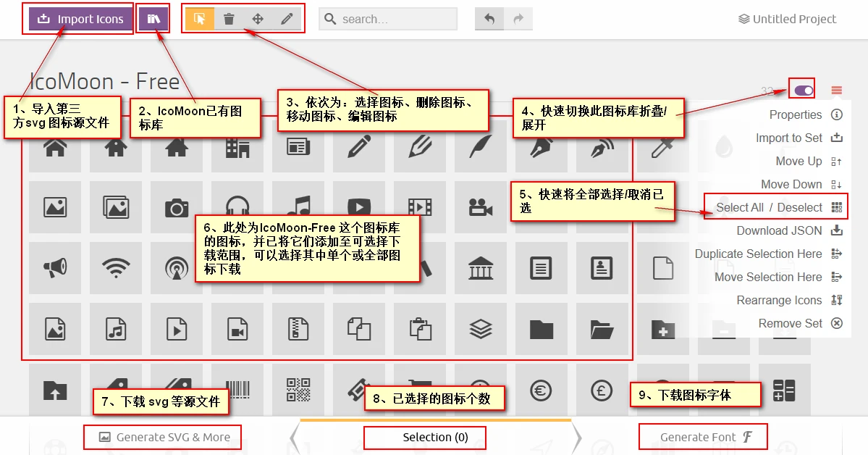
Task: Click Select All in set menu
Action: (740, 207)
